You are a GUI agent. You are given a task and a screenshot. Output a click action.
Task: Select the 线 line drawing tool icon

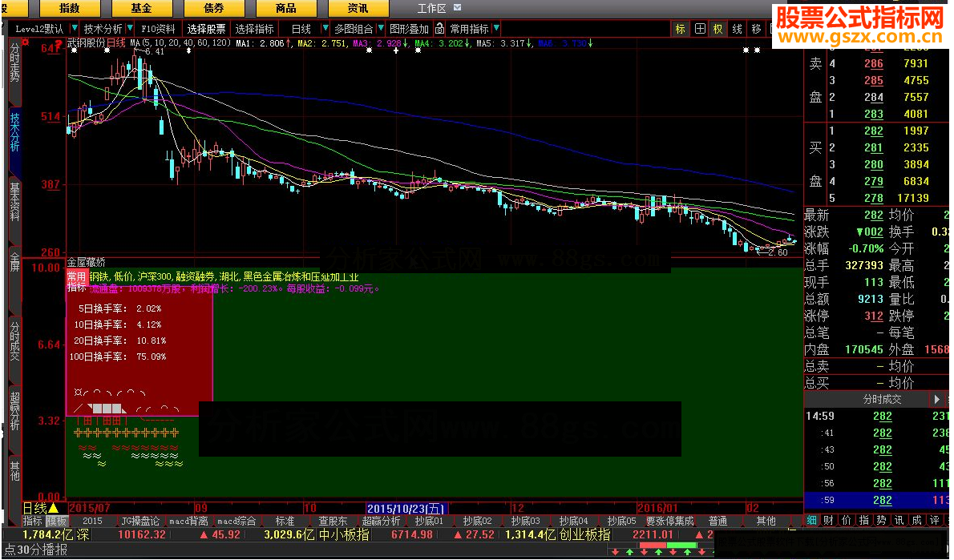(x=738, y=29)
